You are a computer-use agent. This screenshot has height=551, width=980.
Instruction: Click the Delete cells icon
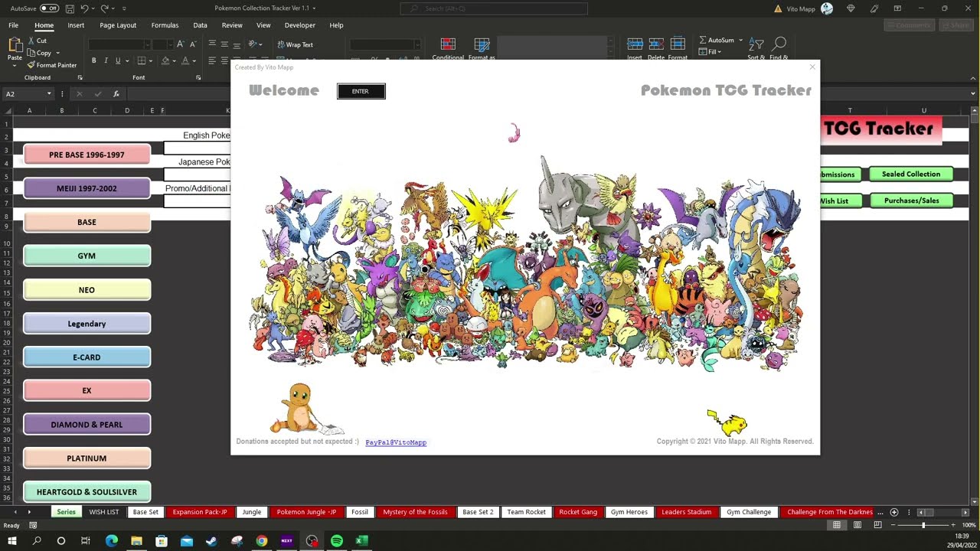(656, 44)
